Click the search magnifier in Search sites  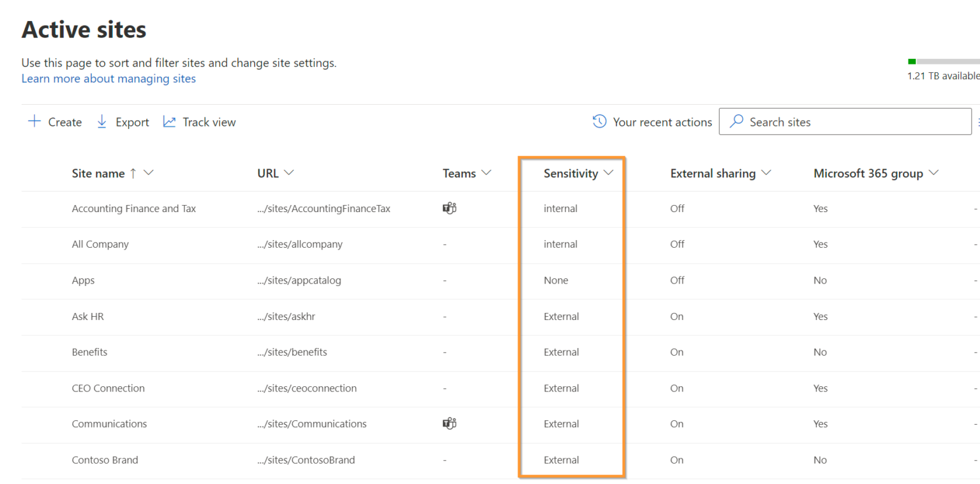click(737, 121)
